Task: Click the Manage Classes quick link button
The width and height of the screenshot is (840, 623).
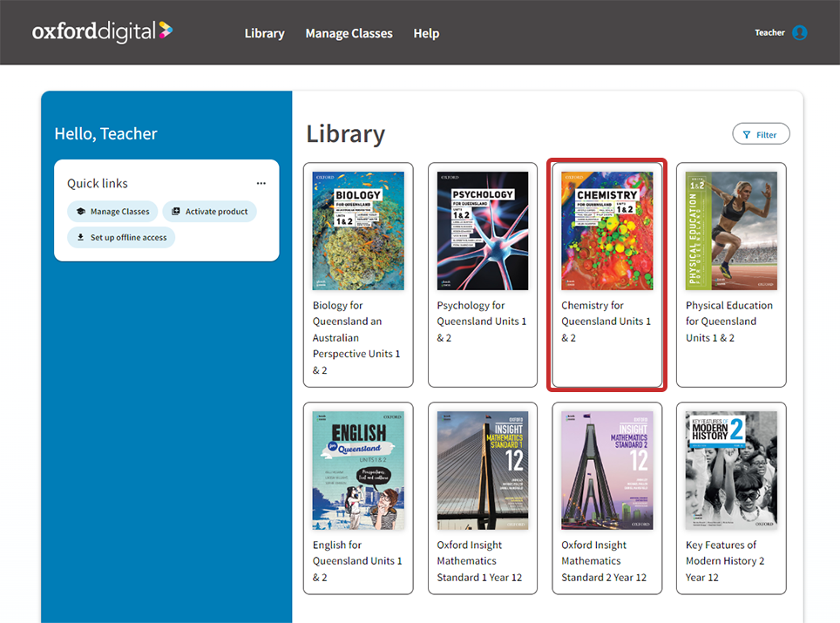Action: (x=112, y=212)
